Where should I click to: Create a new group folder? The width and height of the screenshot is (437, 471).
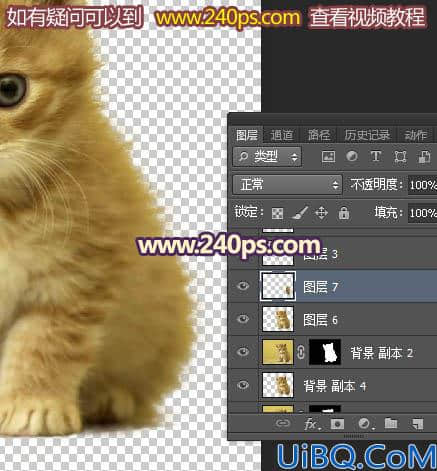[391, 423]
